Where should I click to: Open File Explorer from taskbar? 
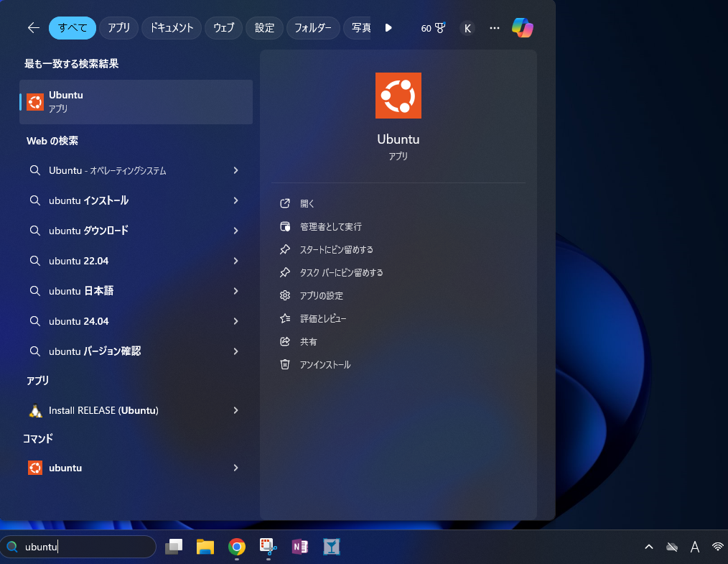pos(205,547)
